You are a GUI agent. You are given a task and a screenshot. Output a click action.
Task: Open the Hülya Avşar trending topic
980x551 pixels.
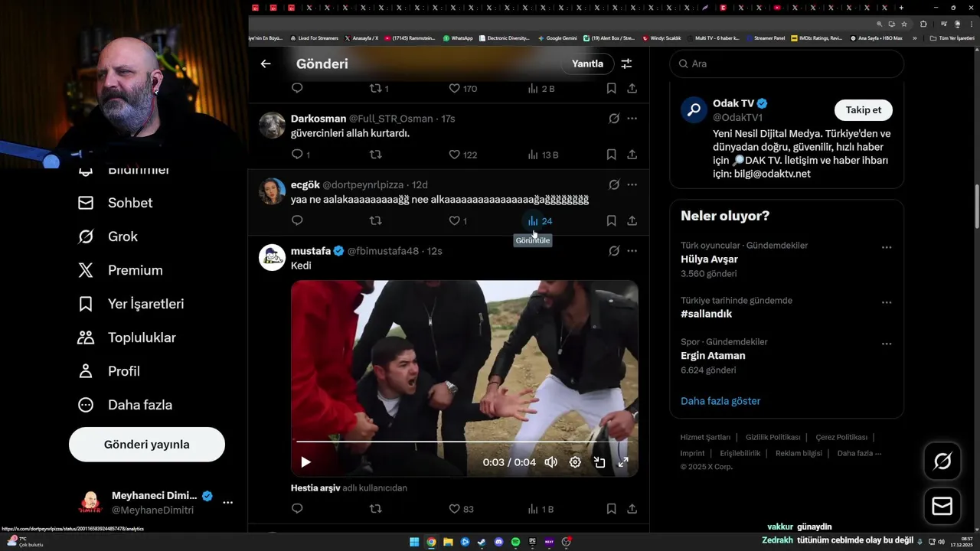709,259
